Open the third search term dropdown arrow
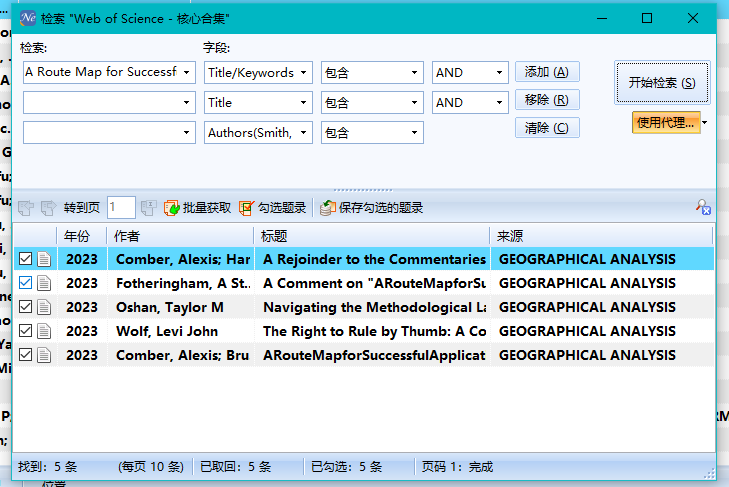Image resolution: width=729 pixels, height=487 pixels. (x=186, y=133)
